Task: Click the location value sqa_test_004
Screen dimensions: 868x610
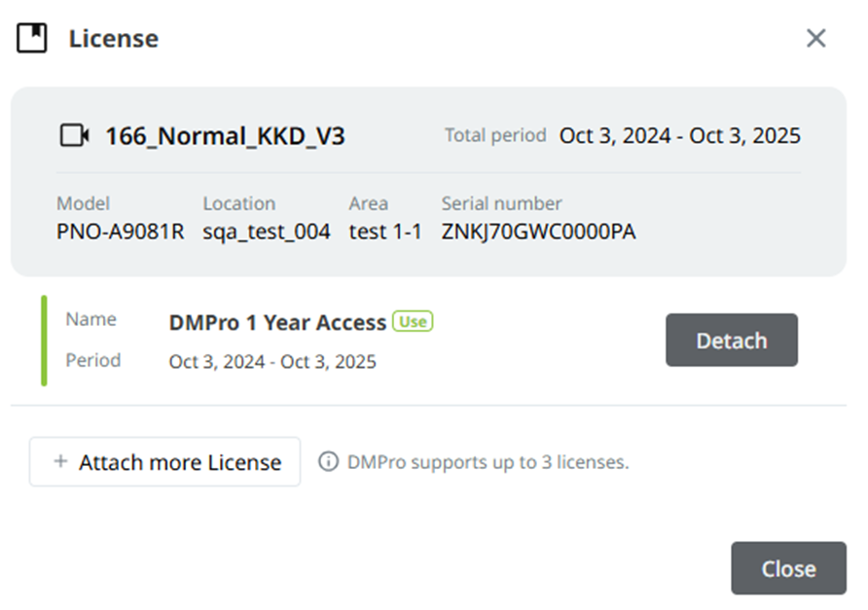Action: point(267,232)
